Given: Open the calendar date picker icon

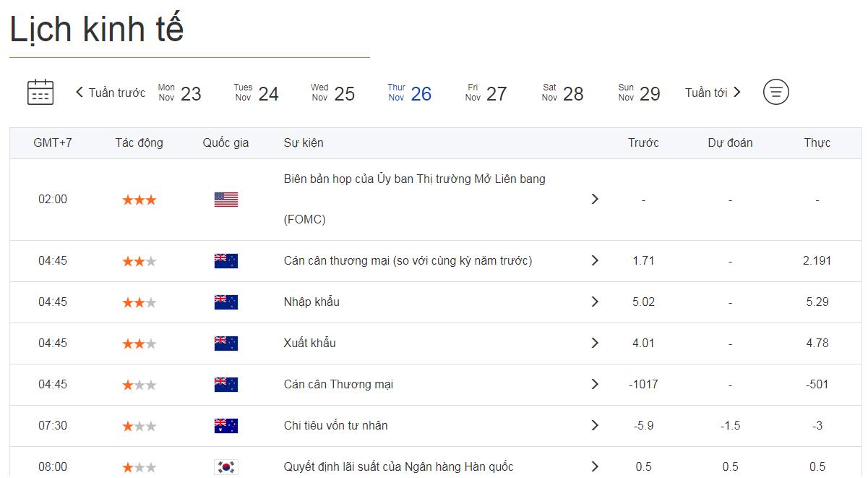Looking at the screenshot, I should (40, 93).
